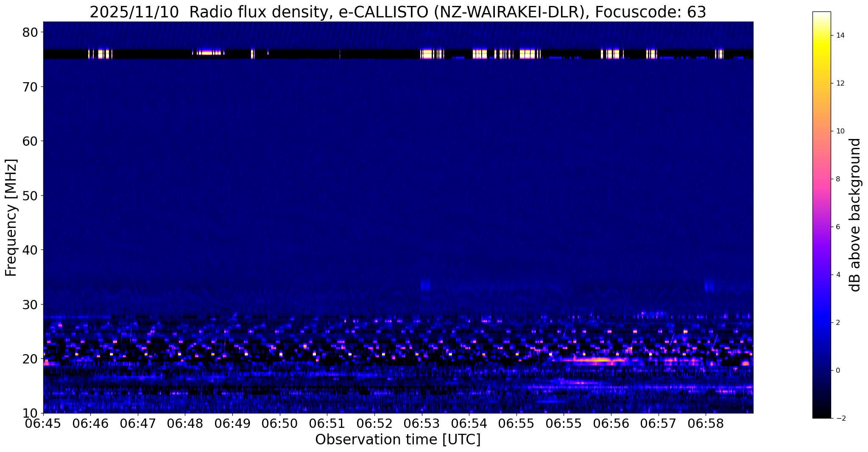The height and width of the screenshot is (452, 868).
Task: Pick the 06:58 time tick label
Action: coord(706,423)
